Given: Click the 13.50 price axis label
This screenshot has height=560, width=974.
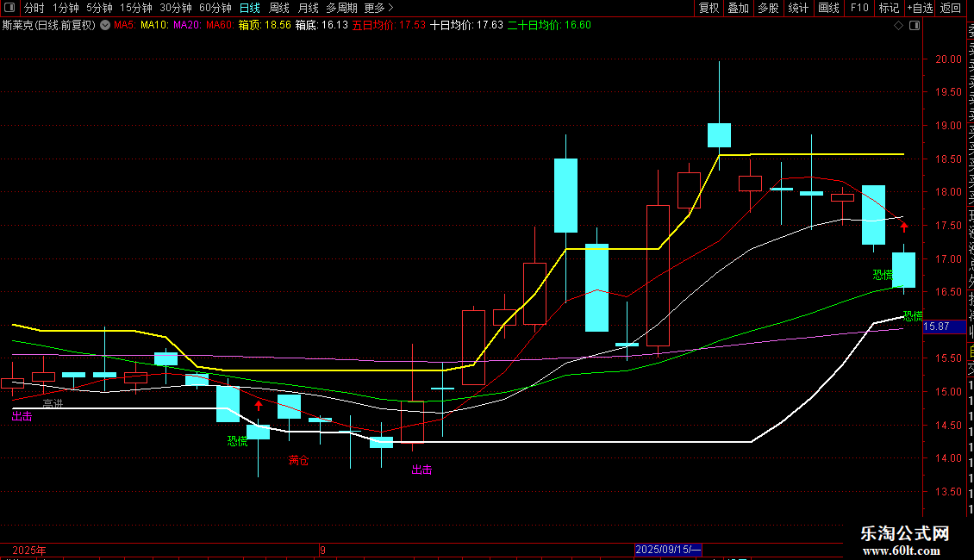Looking at the screenshot, I should pos(948,491).
